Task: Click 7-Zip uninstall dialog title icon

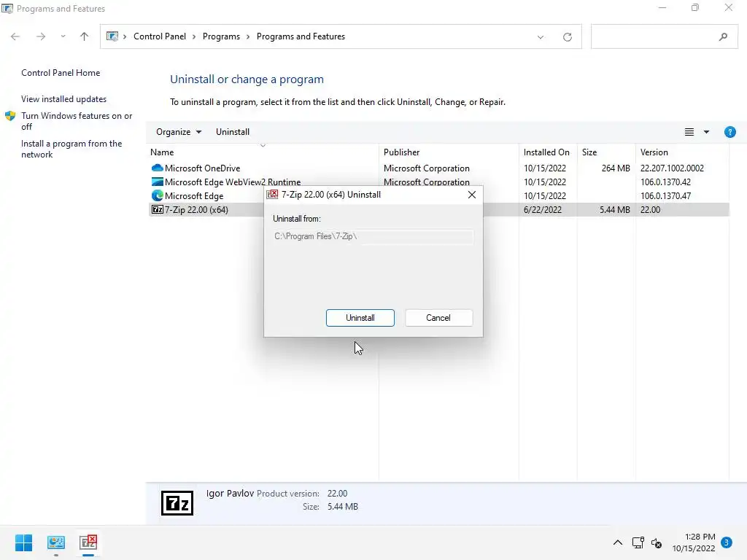Action: (273, 194)
